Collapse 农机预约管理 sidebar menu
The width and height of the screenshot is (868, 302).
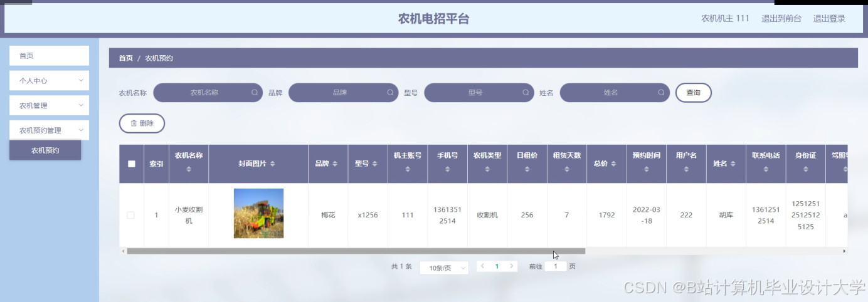point(49,130)
